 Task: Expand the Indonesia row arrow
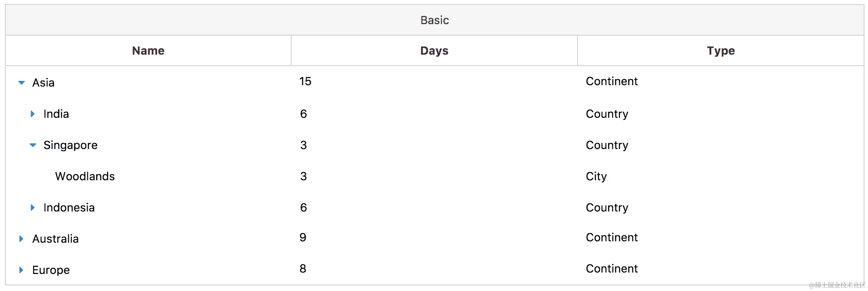coord(32,208)
